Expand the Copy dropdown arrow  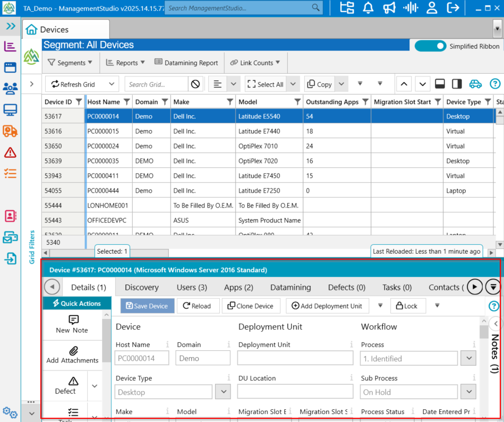tap(341, 84)
